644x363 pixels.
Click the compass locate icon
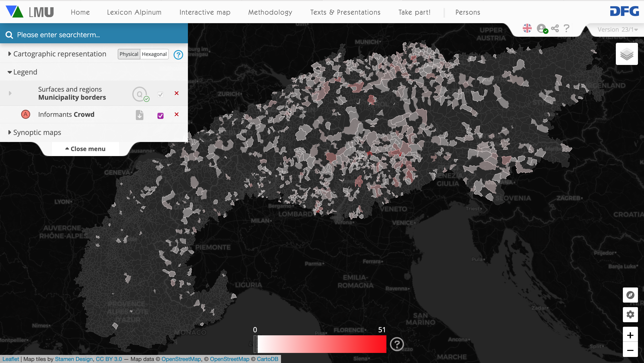(630, 295)
